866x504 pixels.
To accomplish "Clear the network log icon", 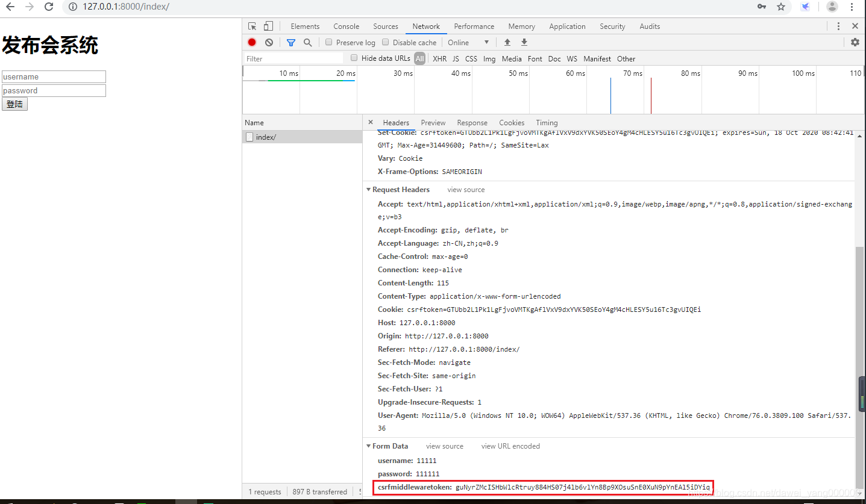I will pos(269,42).
